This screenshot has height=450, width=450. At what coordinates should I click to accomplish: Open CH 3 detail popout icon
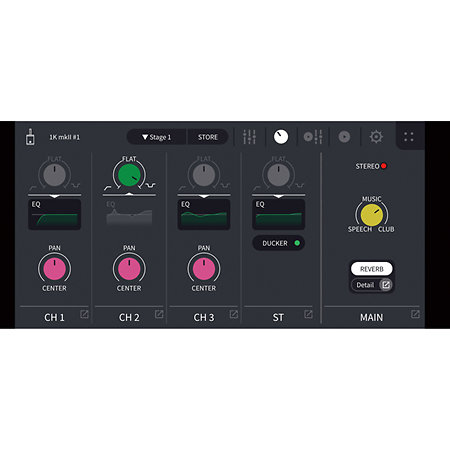point(234,314)
